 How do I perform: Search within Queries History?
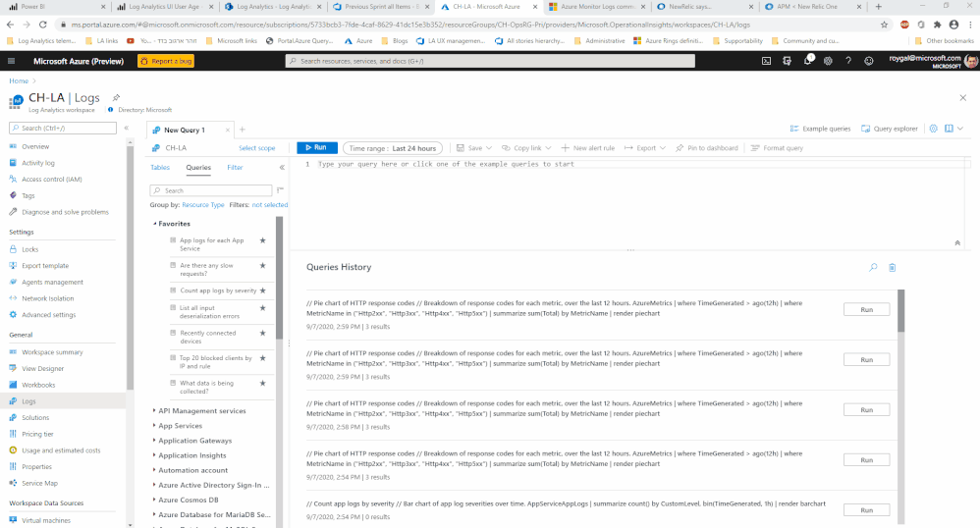point(873,268)
